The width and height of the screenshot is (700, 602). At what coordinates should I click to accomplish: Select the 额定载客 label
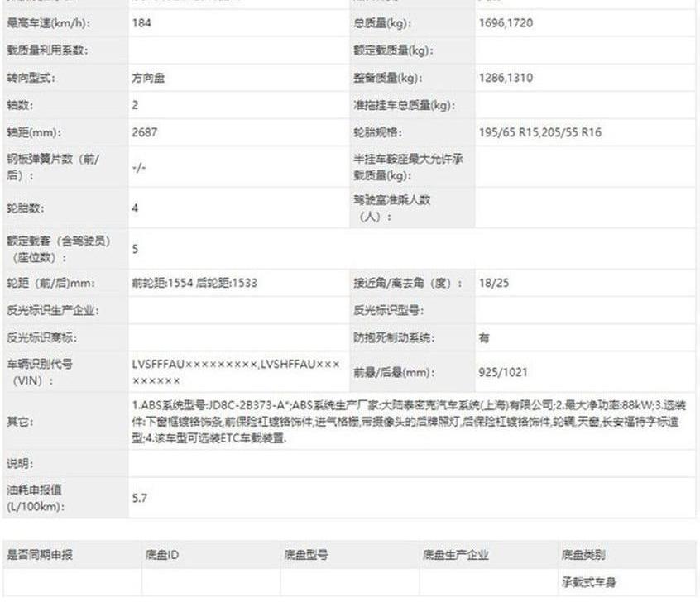(x=58, y=249)
